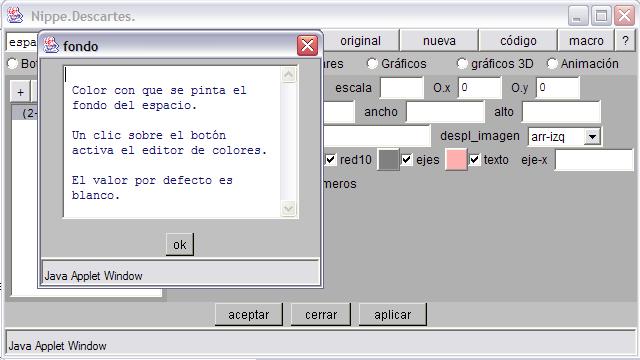The image size is (640, 360).
Task: Close the Nippe.Descartes window
Action: 624,16
